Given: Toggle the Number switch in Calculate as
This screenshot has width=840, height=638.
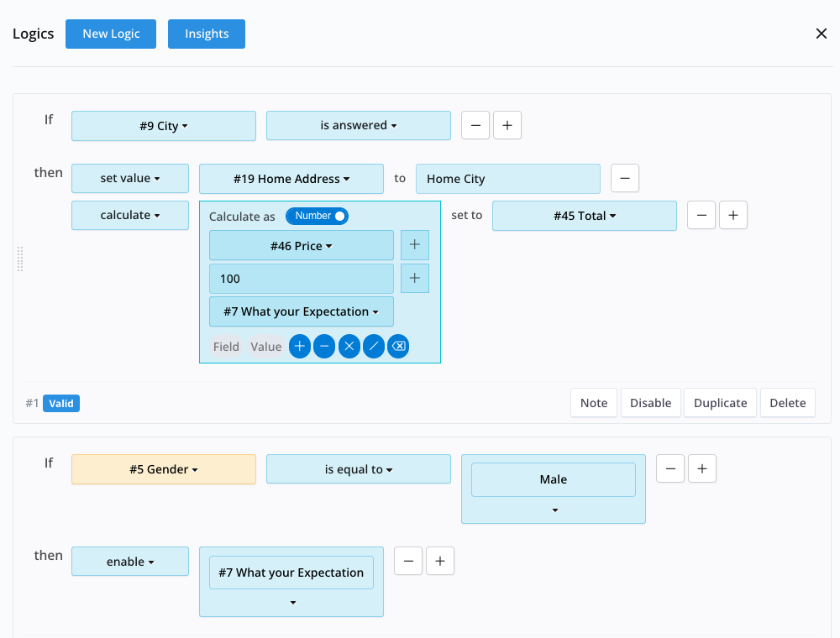Looking at the screenshot, I should click(x=317, y=217).
